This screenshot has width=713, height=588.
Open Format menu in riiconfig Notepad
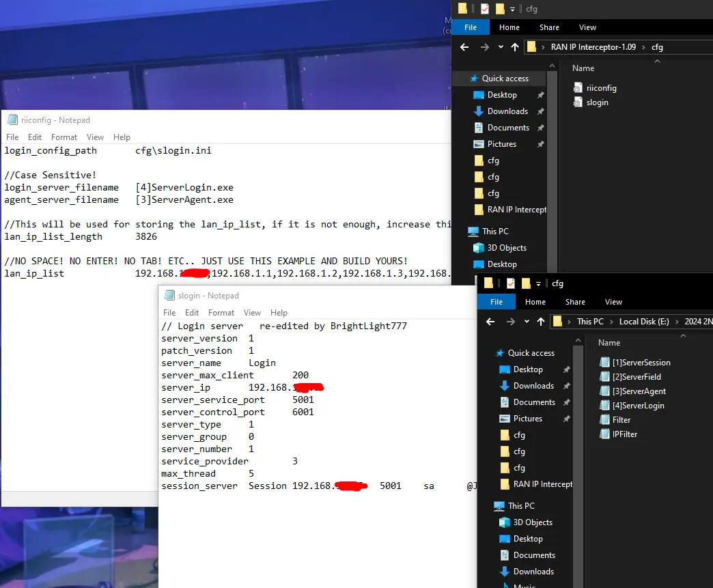[64, 137]
